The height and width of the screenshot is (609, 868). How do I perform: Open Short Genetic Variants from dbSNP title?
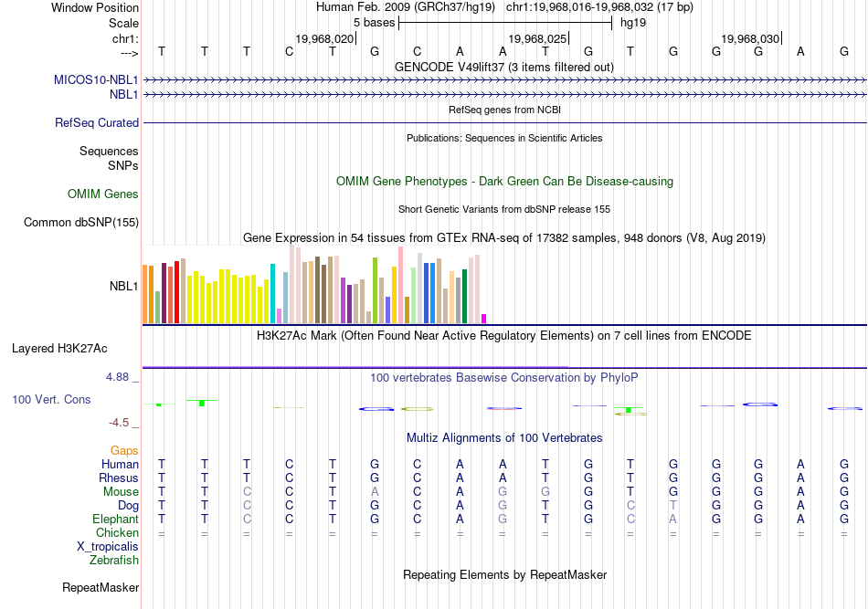coord(504,209)
